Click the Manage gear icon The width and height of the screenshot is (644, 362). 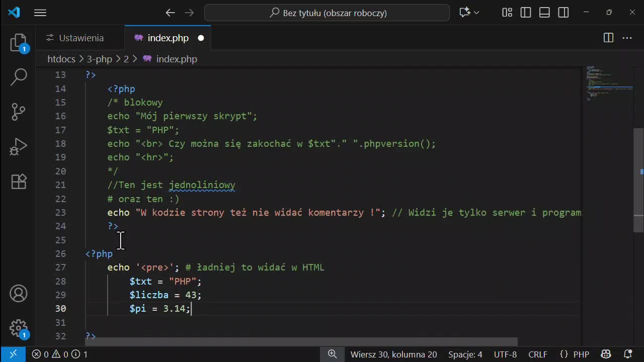coord(19,328)
